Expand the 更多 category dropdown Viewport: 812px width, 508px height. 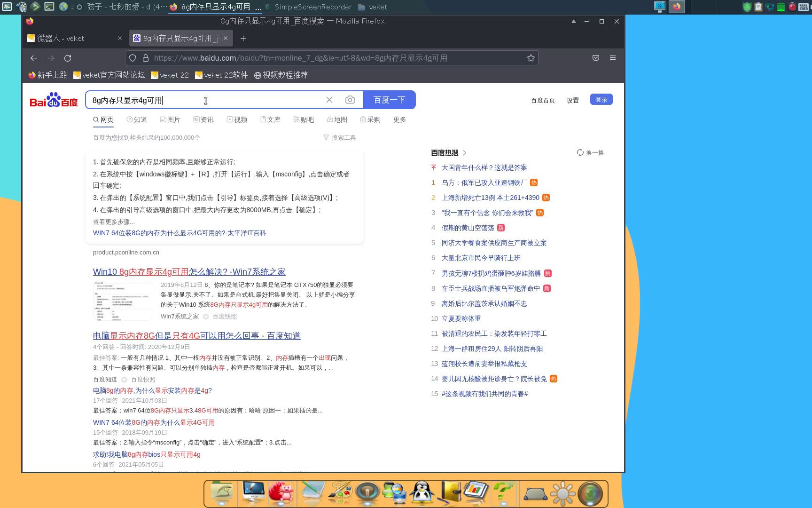[399, 119]
